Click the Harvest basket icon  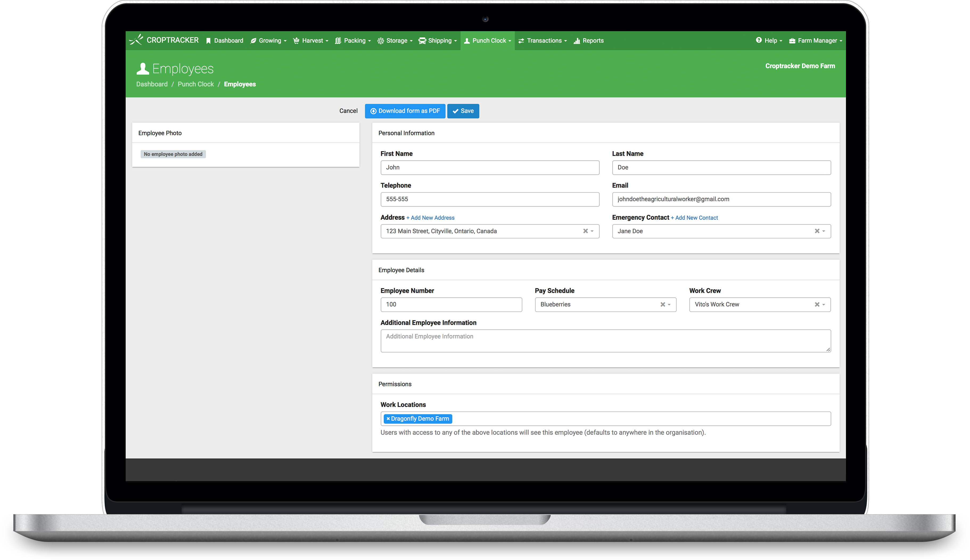pyautogui.click(x=296, y=41)
